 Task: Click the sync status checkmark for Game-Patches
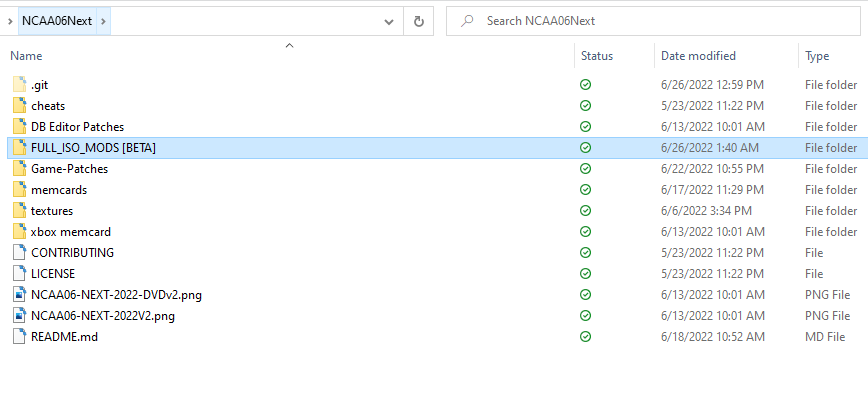click(585, 169)
